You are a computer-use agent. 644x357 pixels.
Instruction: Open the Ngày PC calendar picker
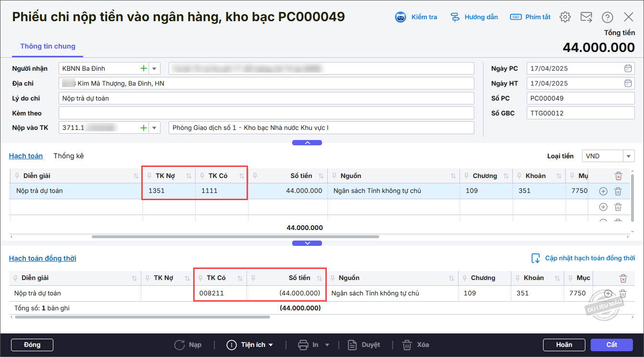[x=628, y=68]
